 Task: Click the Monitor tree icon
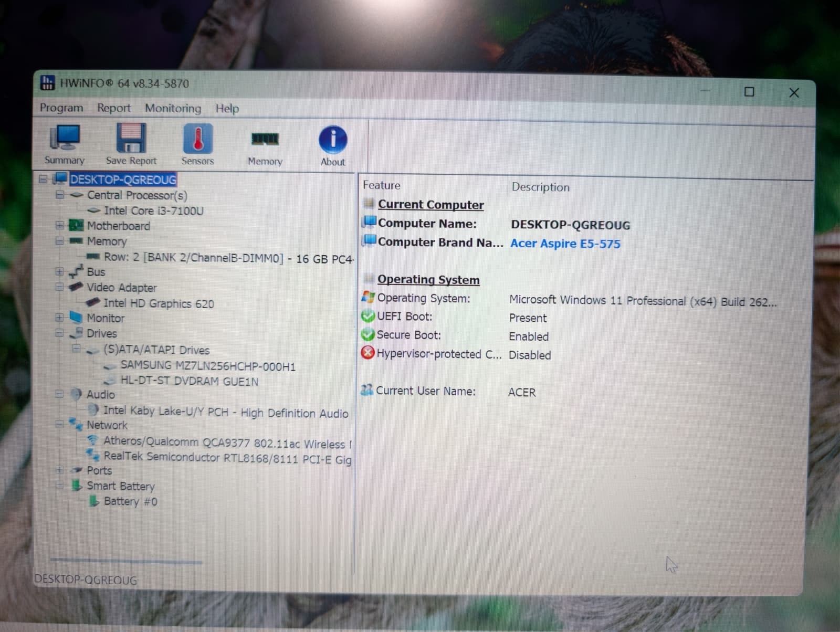(76, 318)
